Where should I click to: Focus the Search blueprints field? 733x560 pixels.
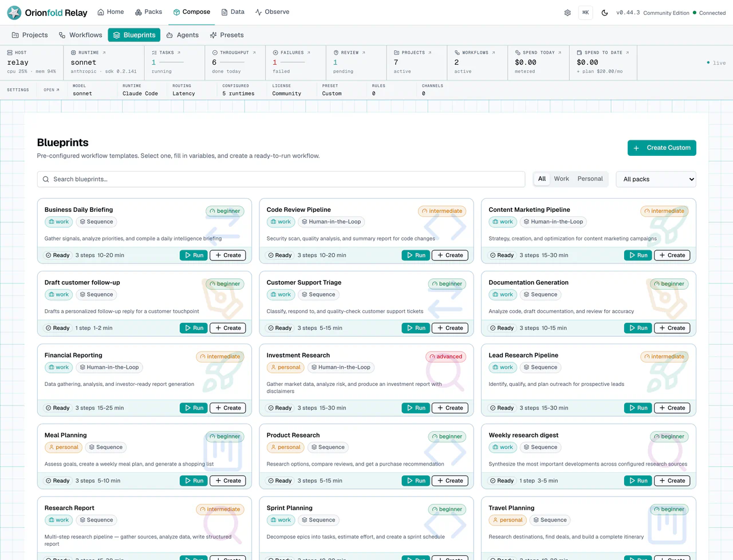pyautogui.click(x=281, y=179)
